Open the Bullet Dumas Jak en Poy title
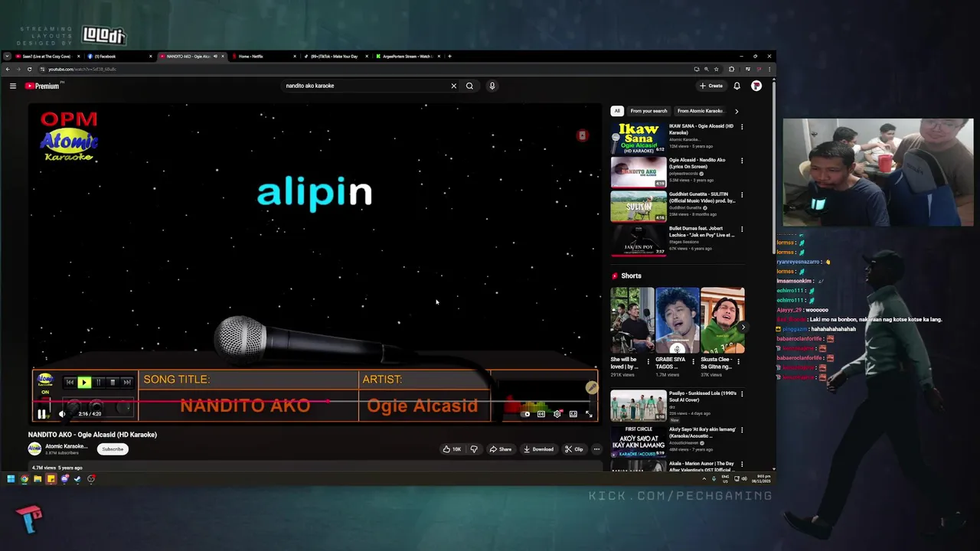The image size is (980, 551). (702, 232)
